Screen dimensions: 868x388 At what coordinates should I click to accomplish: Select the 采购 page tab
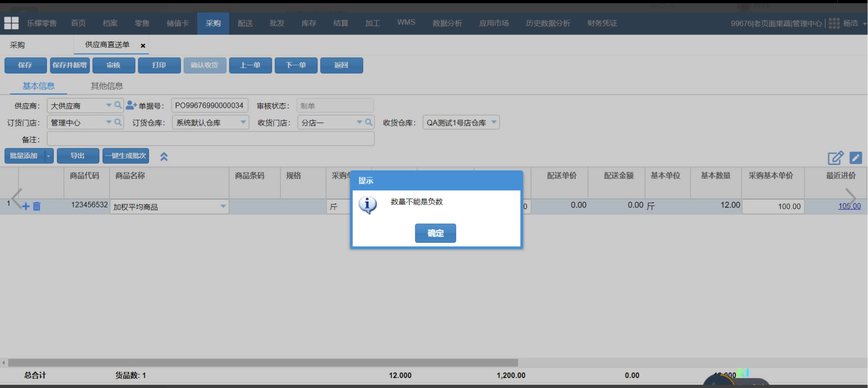(17, 45)
